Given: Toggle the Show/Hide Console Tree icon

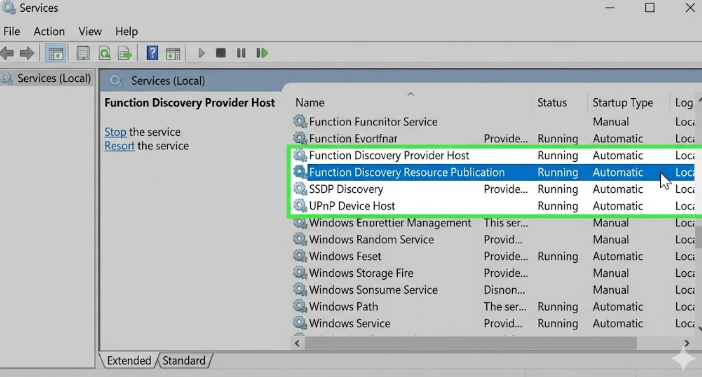Looking at the screenshot, I should tap(56, 53).
